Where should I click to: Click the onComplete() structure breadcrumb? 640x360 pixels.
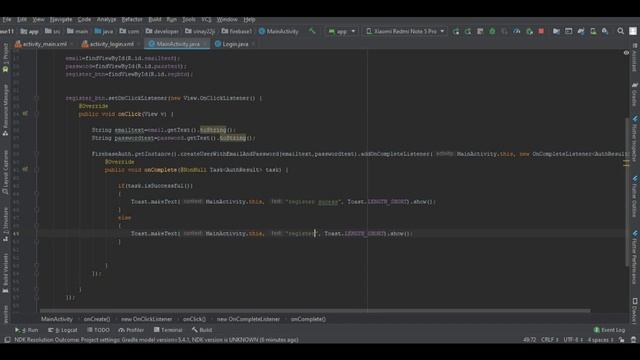pos(308,319)
